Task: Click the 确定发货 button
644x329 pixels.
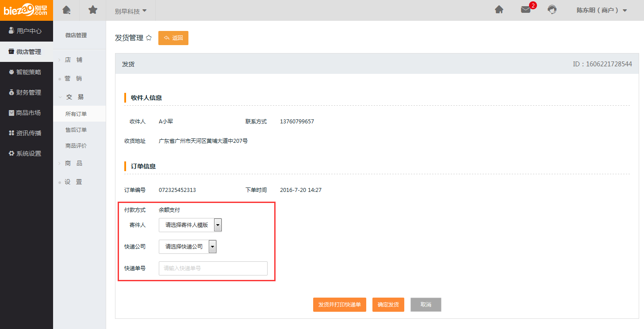Action: [x=388, y=305]
